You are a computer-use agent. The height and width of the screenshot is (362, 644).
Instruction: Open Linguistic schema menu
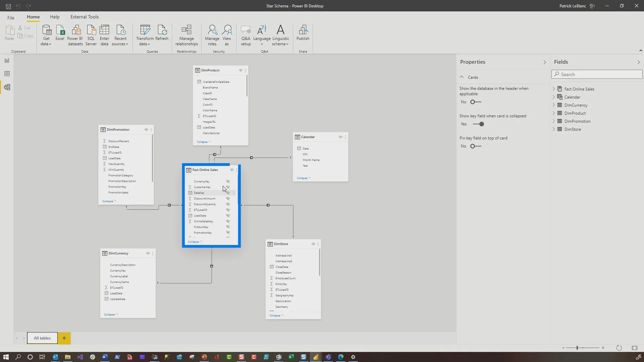pos(281,35)
